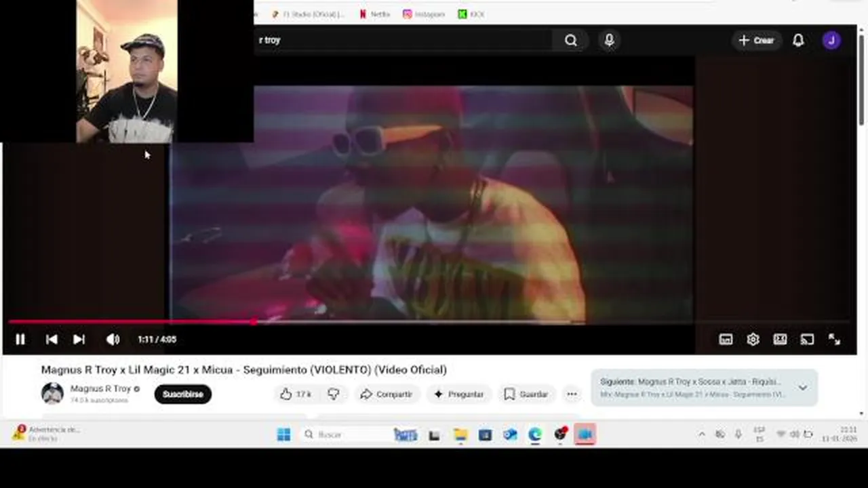
Task: Open the KICK bookmark
Action: [x=471, y=14]
